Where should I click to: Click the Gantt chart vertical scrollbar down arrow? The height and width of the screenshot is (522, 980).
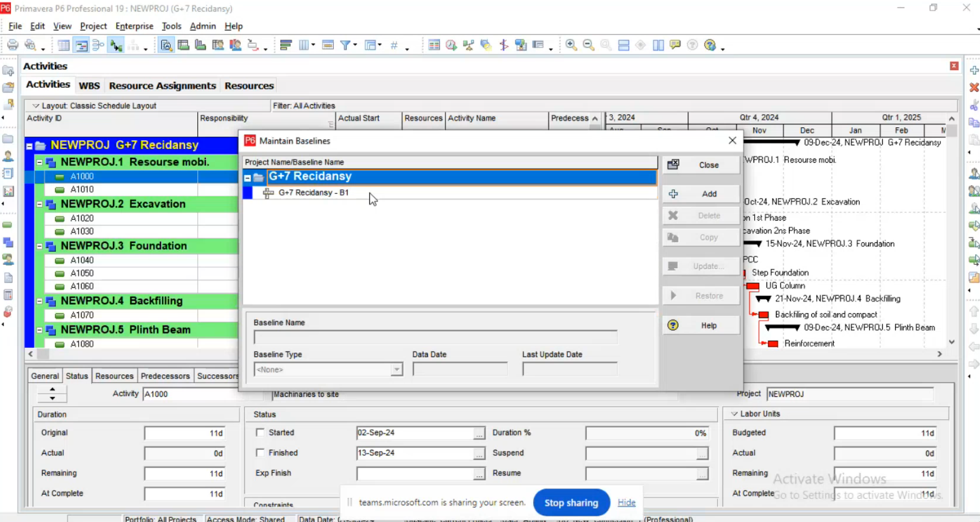[x=951, y=342]
